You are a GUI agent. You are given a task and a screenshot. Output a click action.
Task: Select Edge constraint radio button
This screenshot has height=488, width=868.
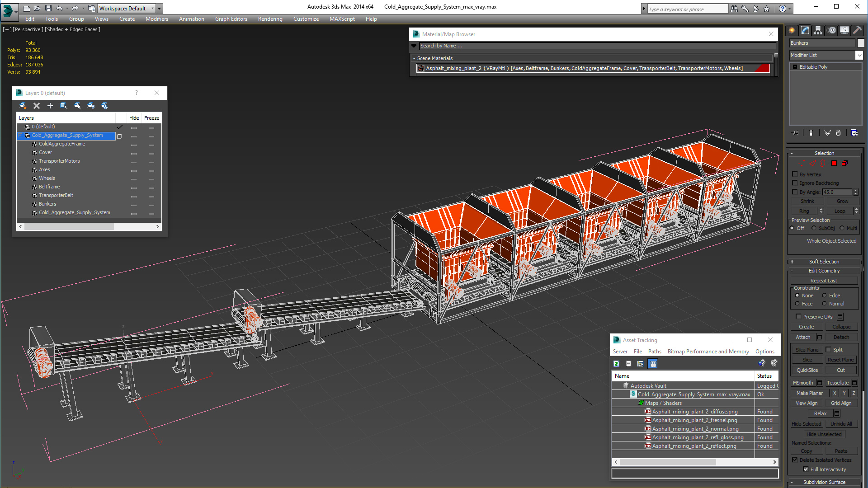(x=824, y=296)
